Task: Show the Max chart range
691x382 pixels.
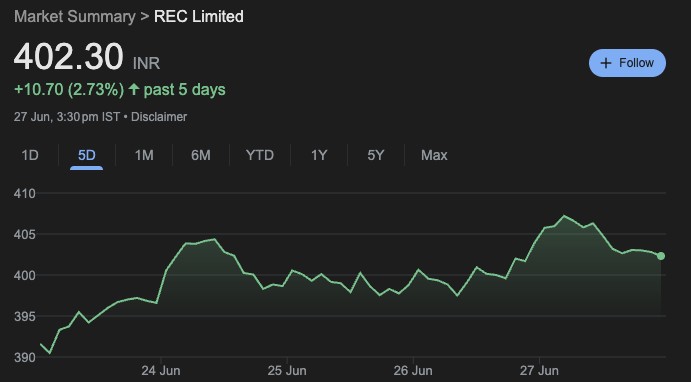Action: [434, 155]
